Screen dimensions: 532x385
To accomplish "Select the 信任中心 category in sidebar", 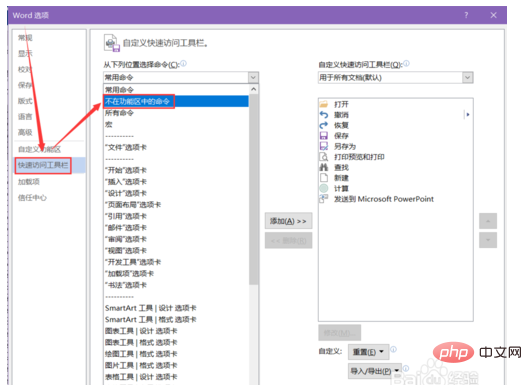I will [32, 197].
